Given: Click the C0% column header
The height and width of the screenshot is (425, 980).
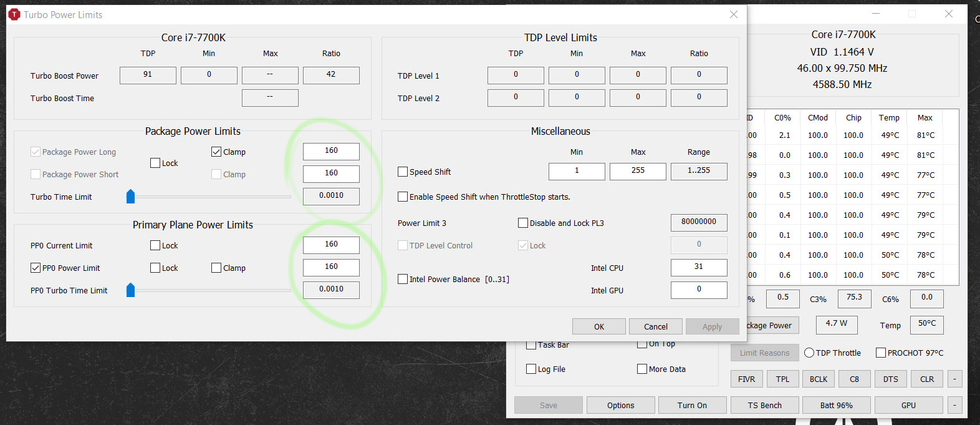Looking at the screenshot, I should 782,117.
